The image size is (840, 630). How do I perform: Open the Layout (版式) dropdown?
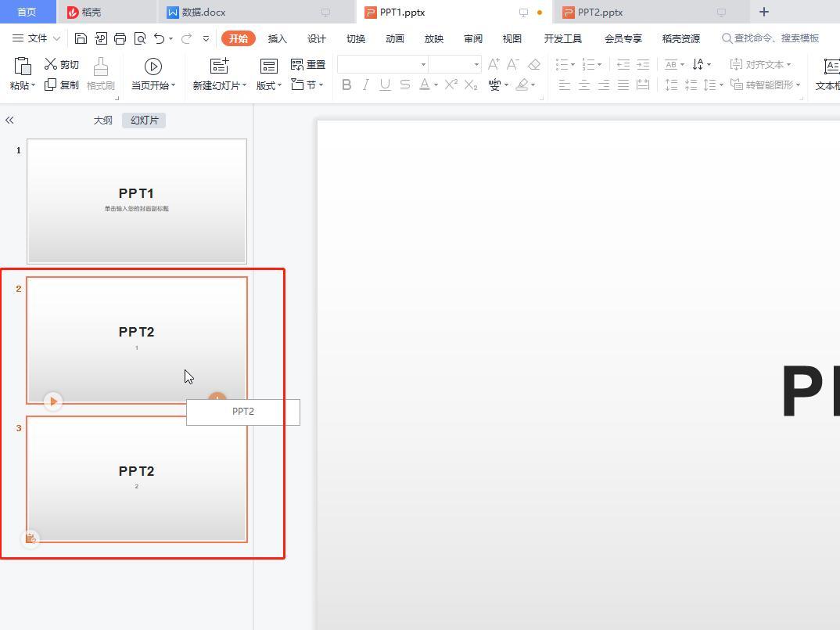pyautogui.click(x=269, y=85)
